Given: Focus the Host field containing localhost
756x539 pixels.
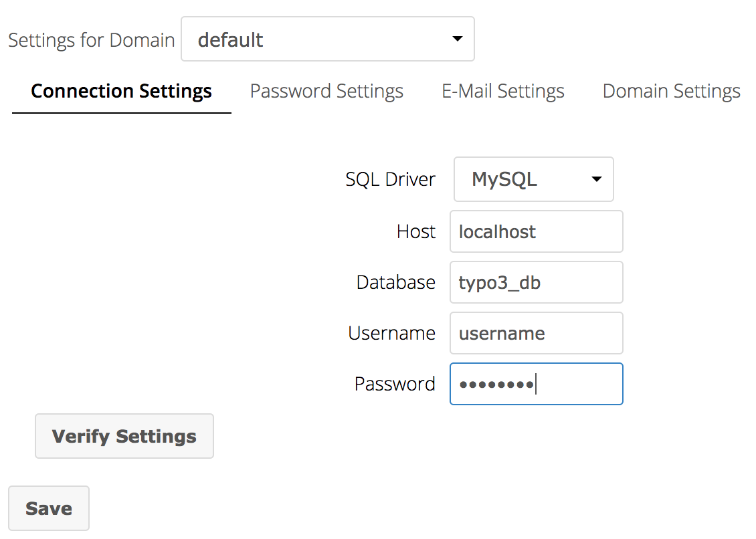Looking at the screenshot, I should click(536, 232).
